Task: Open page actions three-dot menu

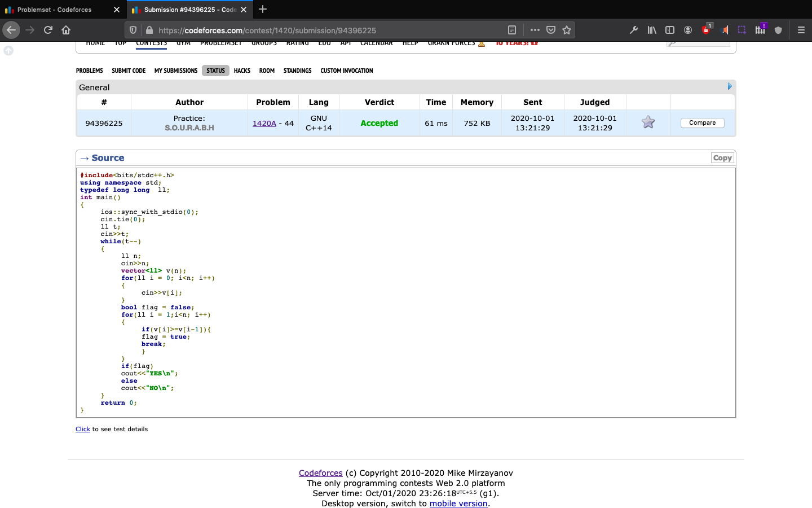Action: click(x=535, y=30)
